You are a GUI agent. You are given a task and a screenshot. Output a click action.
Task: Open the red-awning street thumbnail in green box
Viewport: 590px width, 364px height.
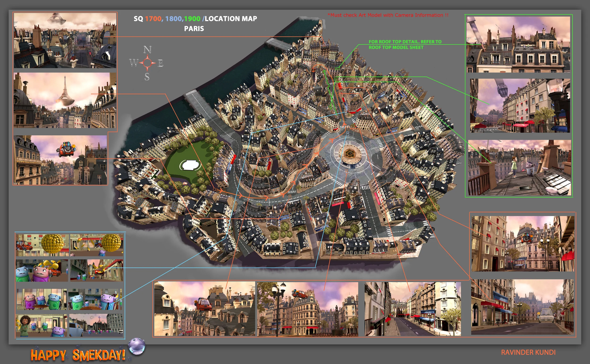click(x=520, y=105)
